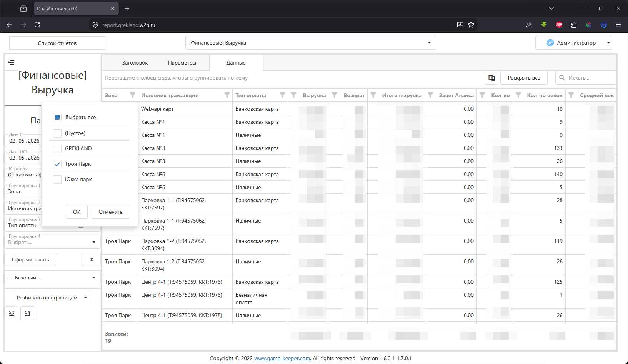
Task: Close the Онлайн-отчеты GK tab
Action: click(x=113, y=8)
